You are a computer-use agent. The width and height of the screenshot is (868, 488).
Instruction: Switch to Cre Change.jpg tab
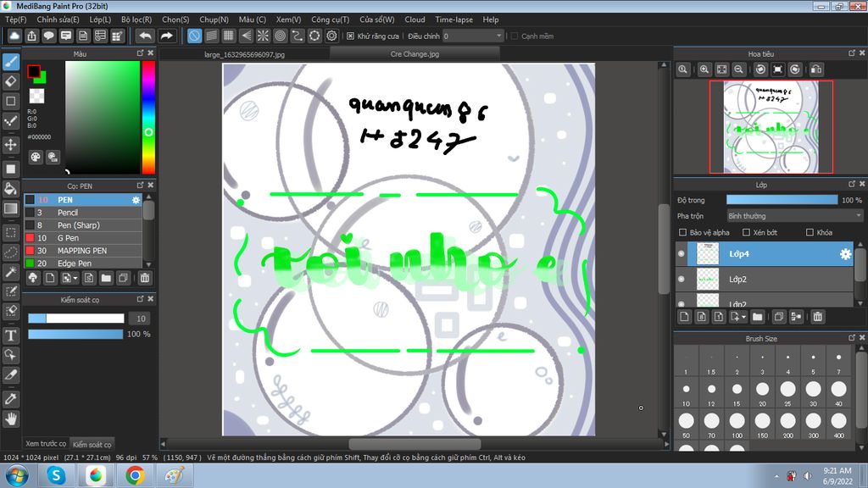pyautogui.click(x=415, y=53)
